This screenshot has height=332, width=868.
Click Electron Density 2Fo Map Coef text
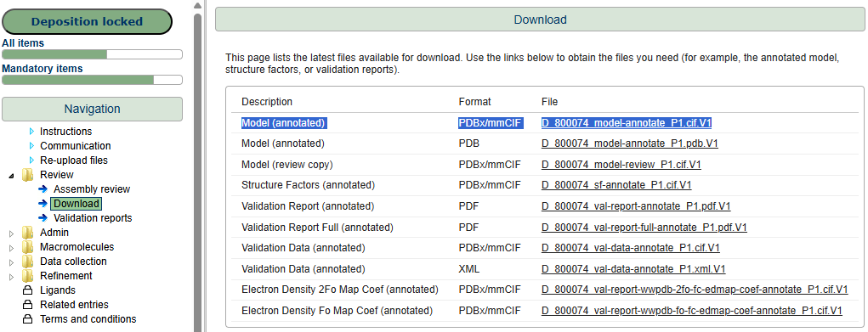point(340,290)
